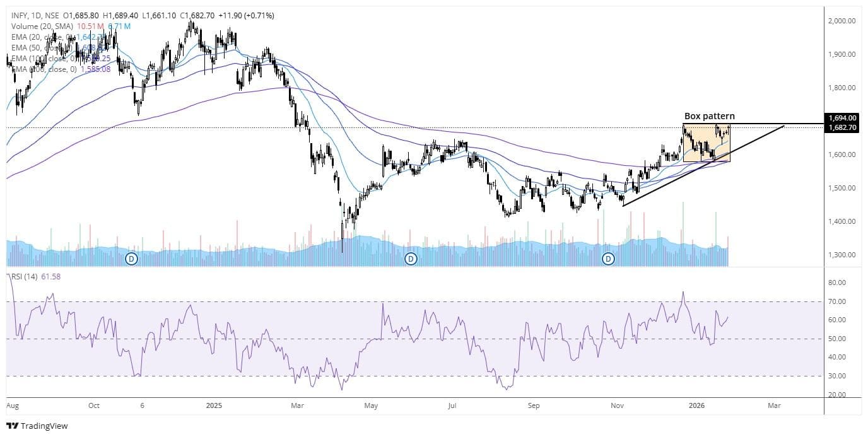Click the 30.00 RSI axis label

[836, 376]
